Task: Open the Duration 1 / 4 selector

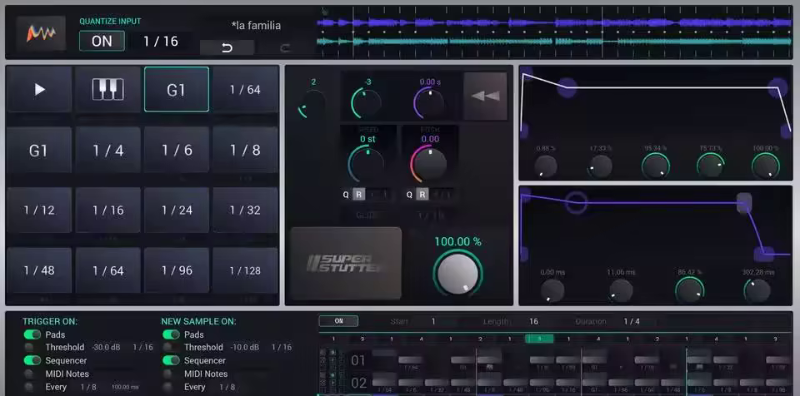Action: (x=632, y=321)
